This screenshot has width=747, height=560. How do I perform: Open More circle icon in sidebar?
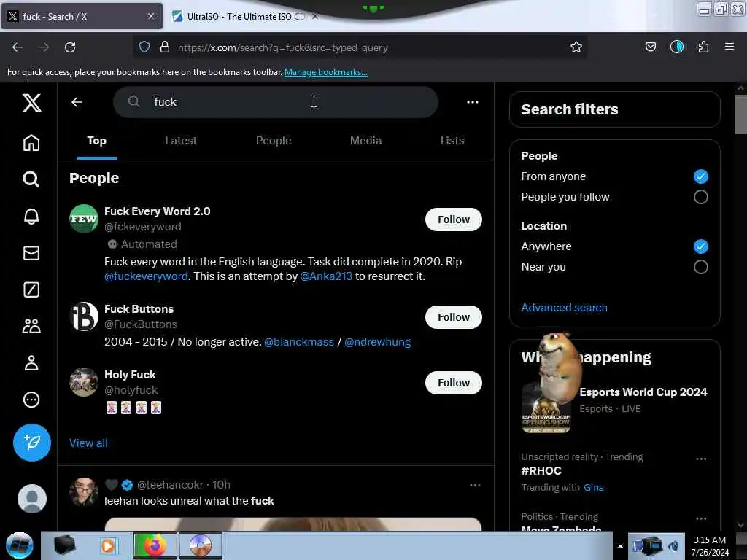31,400
